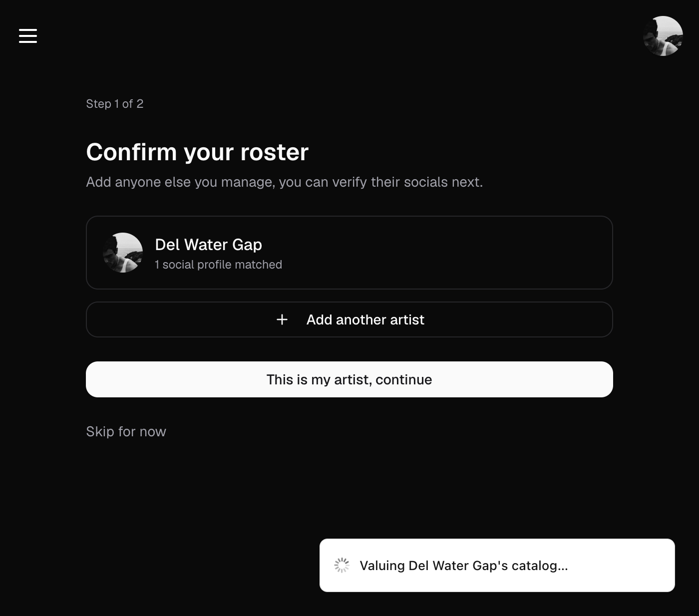The width and height of the screenshot is (699, 616).
Task: Click the Confirm your roster heading
Action: point(197,152)
